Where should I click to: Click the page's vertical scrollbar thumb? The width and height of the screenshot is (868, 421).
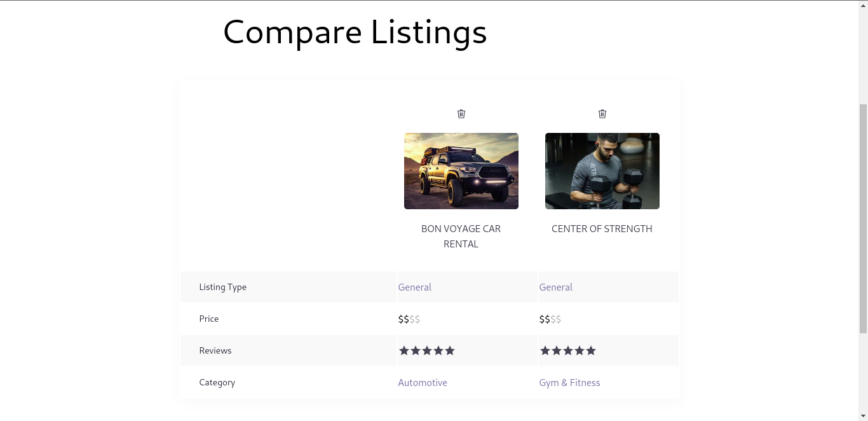coord(863,218)
